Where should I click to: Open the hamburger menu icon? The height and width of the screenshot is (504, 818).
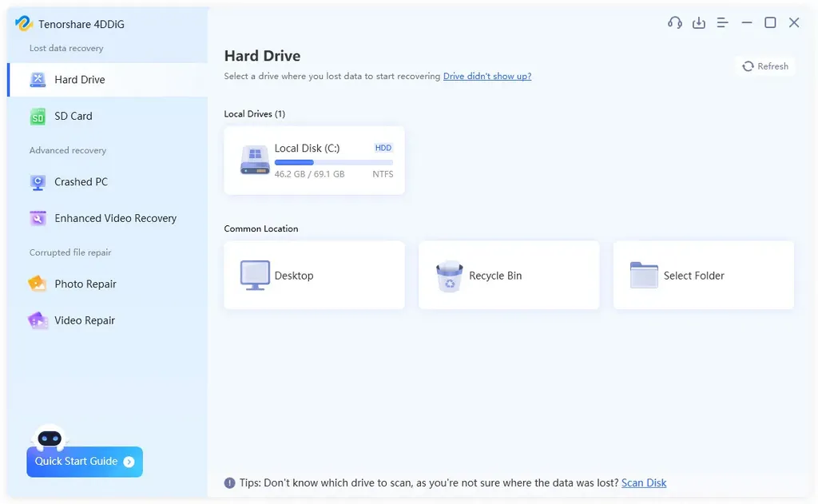pos(722,23)
